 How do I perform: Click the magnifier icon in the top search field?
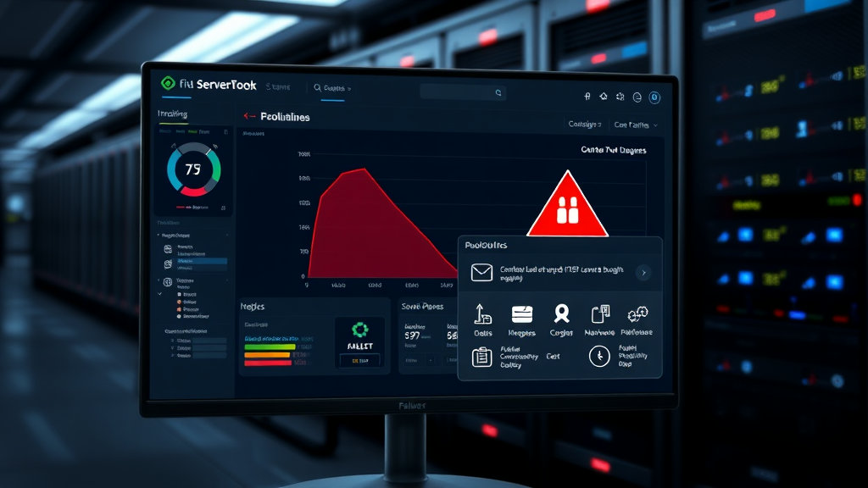tap(498, 93)
